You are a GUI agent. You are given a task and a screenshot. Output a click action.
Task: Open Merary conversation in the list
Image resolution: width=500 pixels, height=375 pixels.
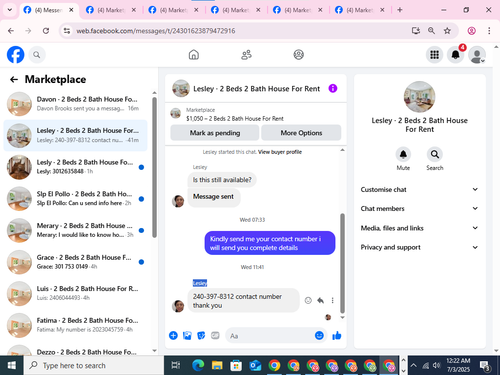(x=76, y=230)
